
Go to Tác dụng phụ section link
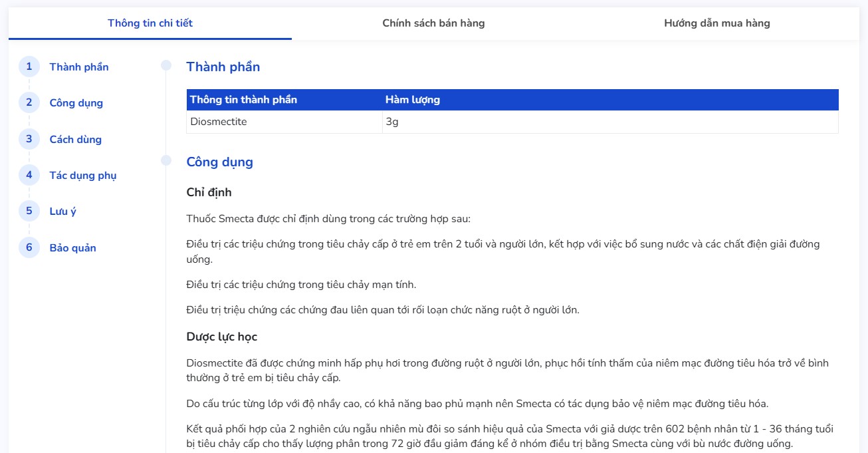(83, 176)
